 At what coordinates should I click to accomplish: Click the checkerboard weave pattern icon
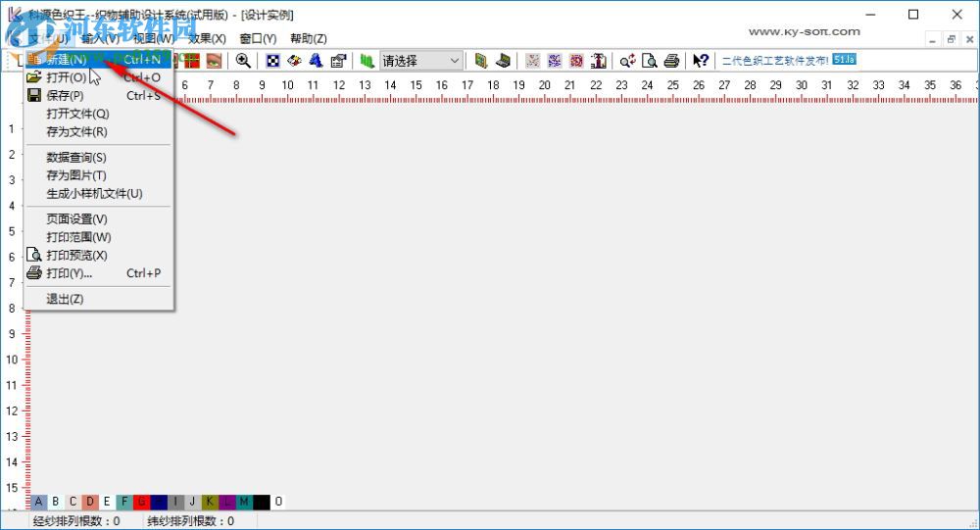[x=273, y=61]
